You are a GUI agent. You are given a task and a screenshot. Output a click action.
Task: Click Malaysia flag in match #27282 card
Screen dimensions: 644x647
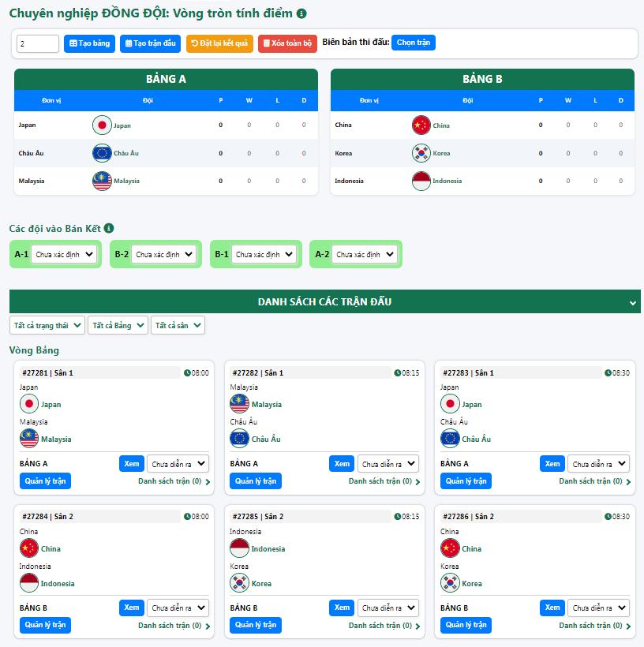point(239,404)
